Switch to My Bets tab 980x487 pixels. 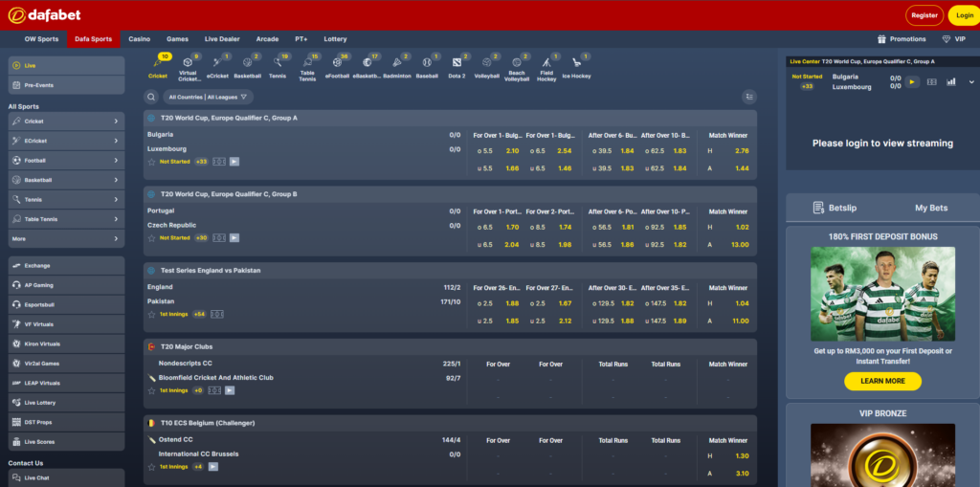[x=931, y=208]
